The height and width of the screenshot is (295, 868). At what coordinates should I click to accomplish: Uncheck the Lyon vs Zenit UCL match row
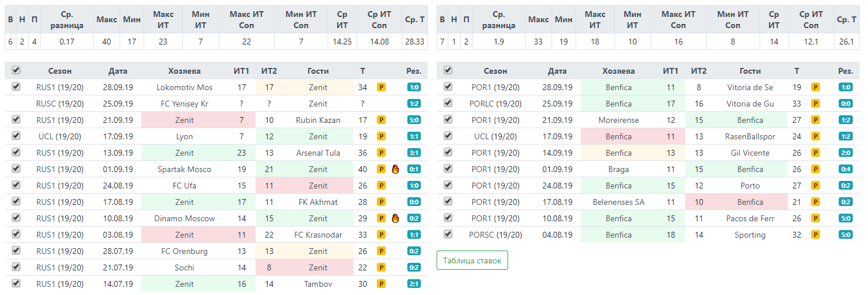pyautogui.click(x=16, y=136)
